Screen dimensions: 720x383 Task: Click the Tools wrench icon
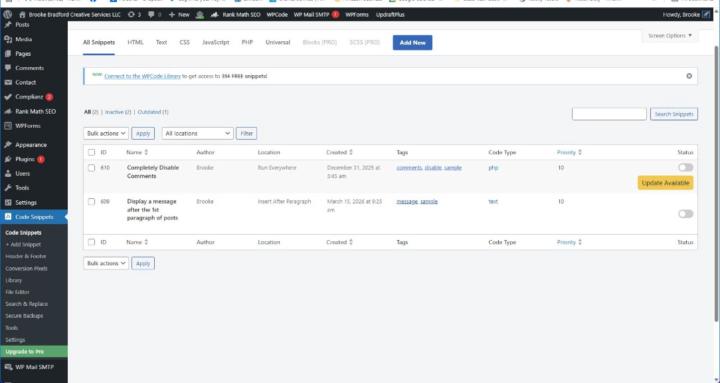tap(8, 188)
